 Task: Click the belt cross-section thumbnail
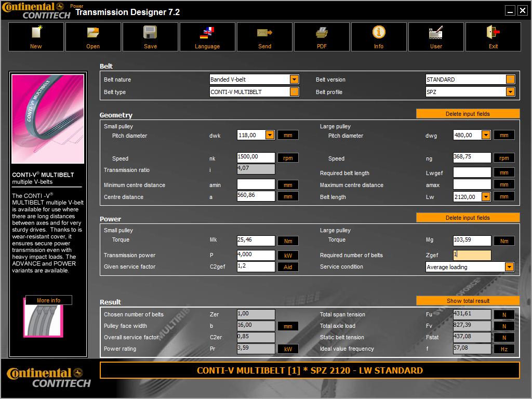43,320
